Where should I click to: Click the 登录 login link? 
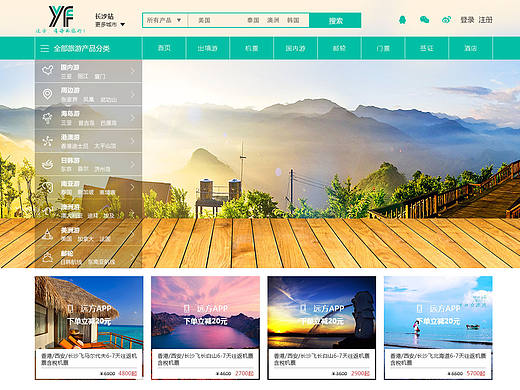[467, 20]
